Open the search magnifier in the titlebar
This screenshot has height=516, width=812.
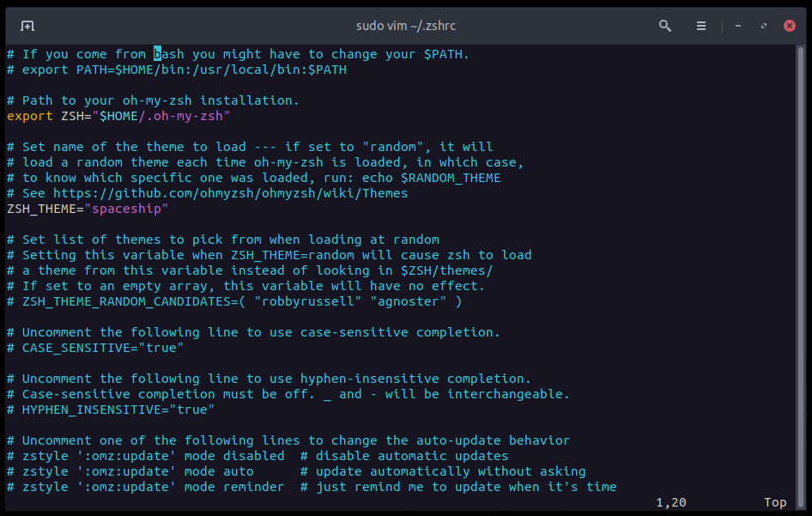[x=664, y=26]
